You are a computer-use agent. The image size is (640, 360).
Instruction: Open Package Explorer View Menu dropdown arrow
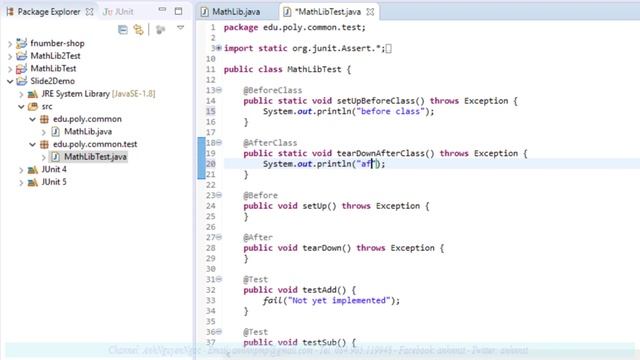(180, 28)
